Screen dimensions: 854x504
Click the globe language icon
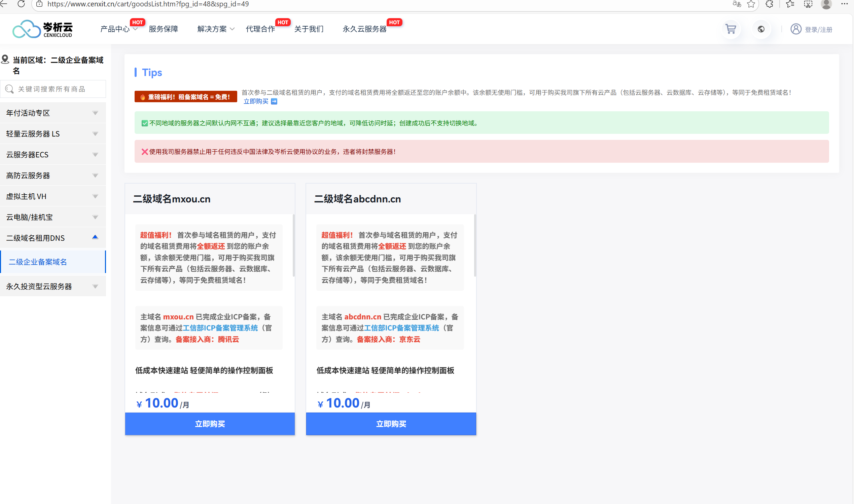[x=761, y=29]
